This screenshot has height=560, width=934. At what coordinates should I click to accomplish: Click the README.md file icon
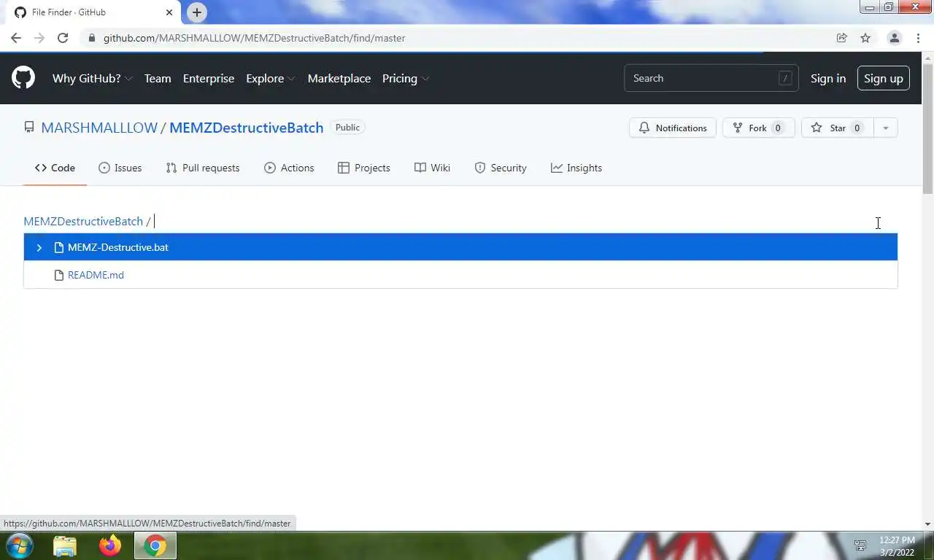pos(59,275)
